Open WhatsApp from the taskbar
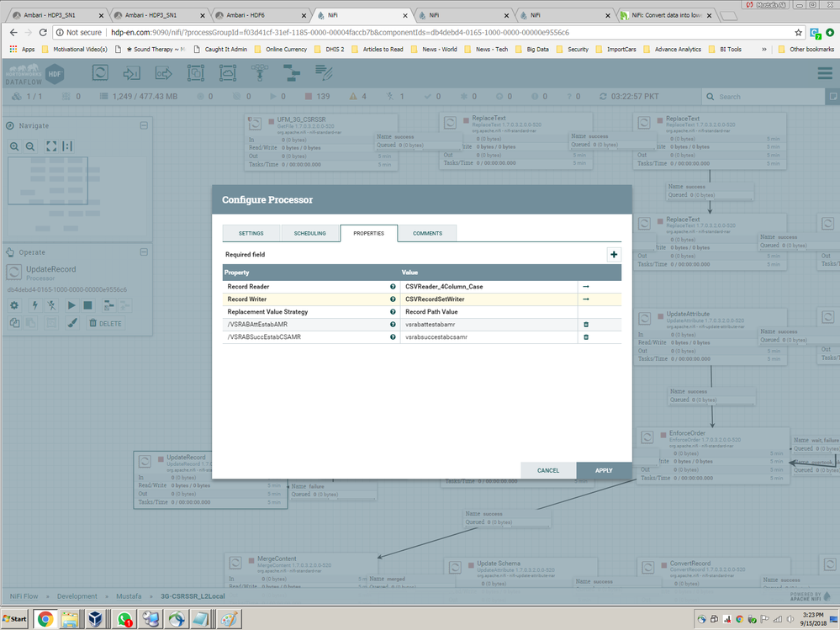The width and height of the screenshot is (840, 630). pyautogui.click(x=124, y=619)
